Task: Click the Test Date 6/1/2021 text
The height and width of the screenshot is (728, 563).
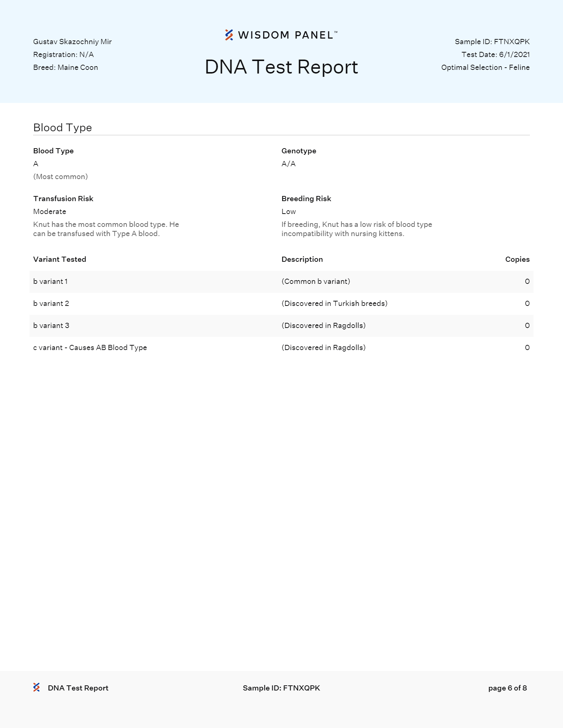Action: point(495,54)
